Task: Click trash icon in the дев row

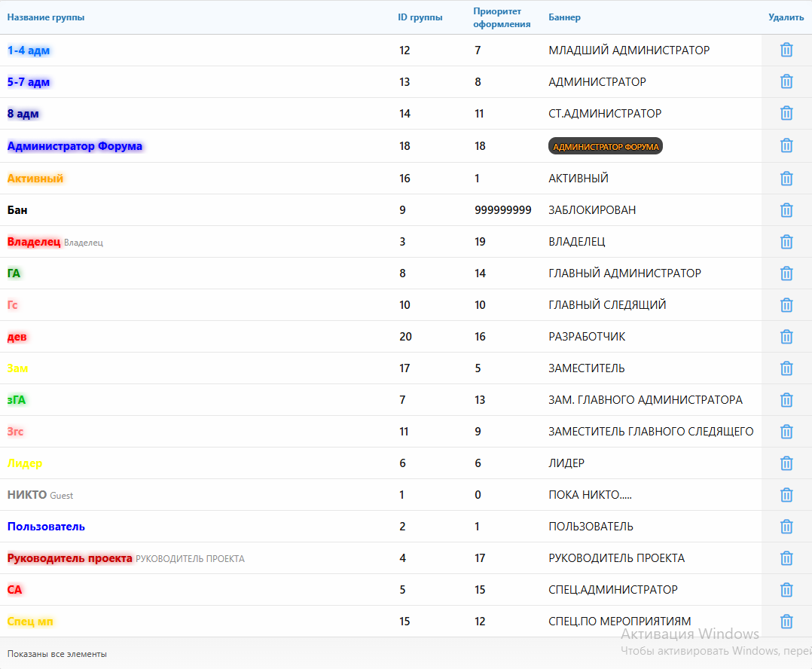Action: 786,337
